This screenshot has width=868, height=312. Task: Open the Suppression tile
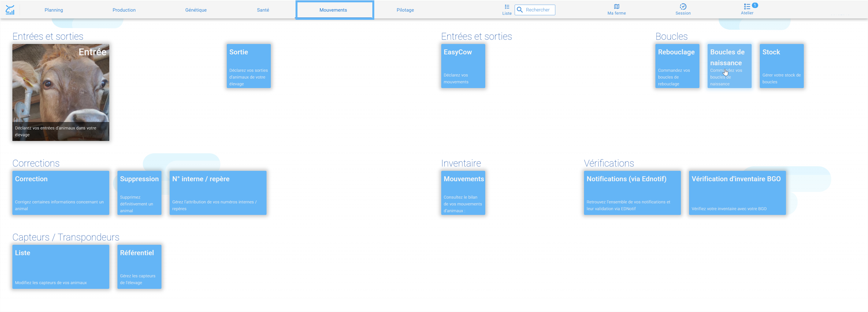pyautogui.click(x=139, y=193)
